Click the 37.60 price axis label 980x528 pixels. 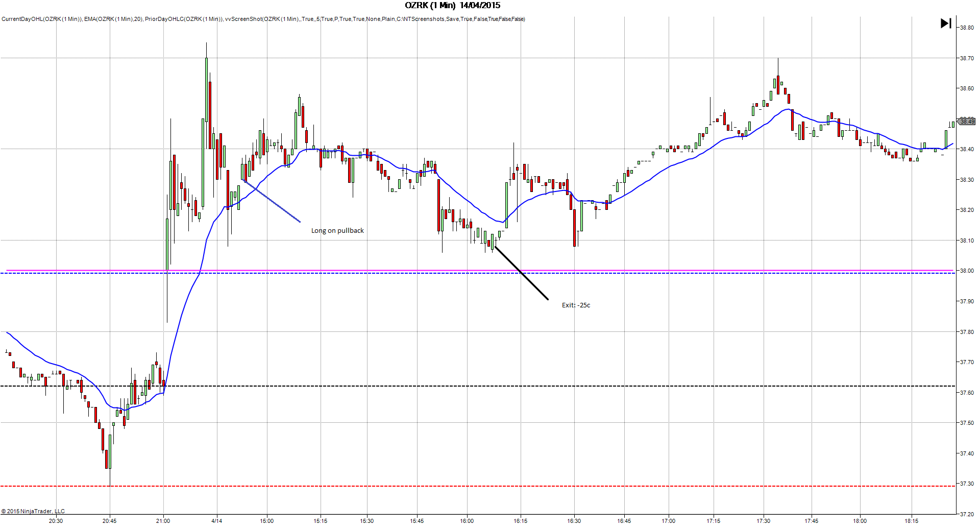[x=967, y=393]
